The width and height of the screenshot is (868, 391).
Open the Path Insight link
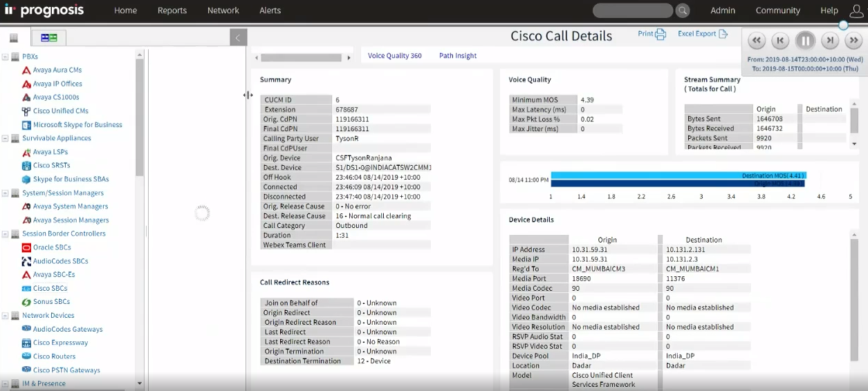(x=457, y=55)
